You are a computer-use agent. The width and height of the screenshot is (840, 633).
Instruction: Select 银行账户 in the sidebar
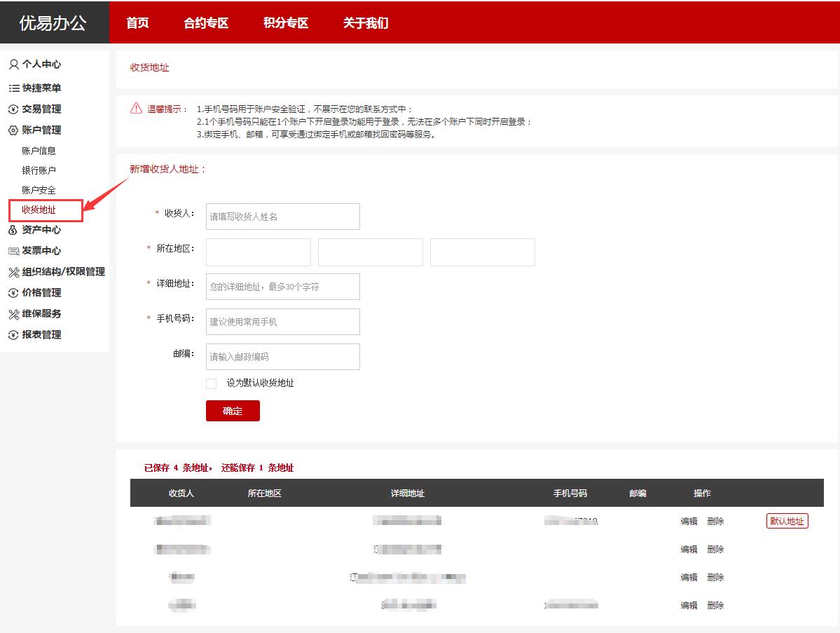pyautogui.click(x=39, y=170)
